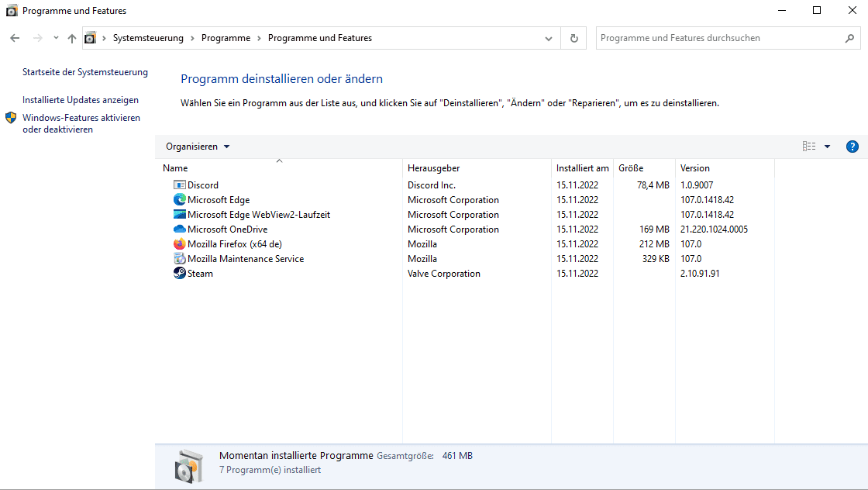
Task: Click the 329 KB size value
Action: [x=656, y=258]
